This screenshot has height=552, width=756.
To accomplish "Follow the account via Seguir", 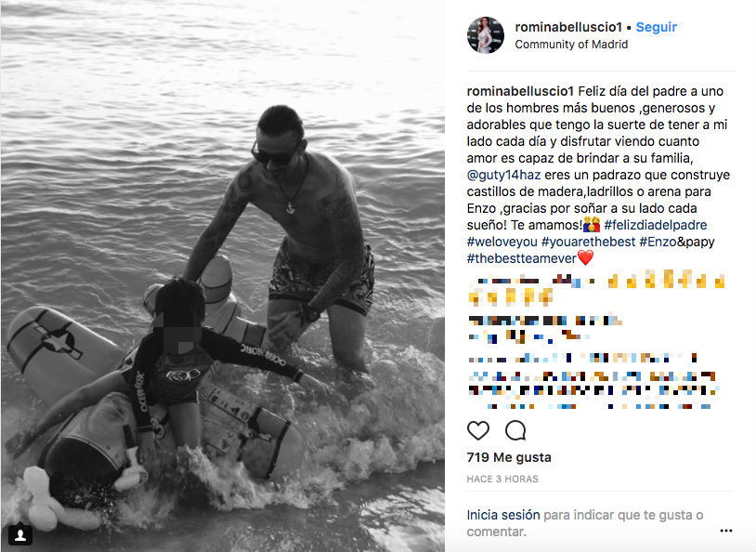I will [657, 27].
